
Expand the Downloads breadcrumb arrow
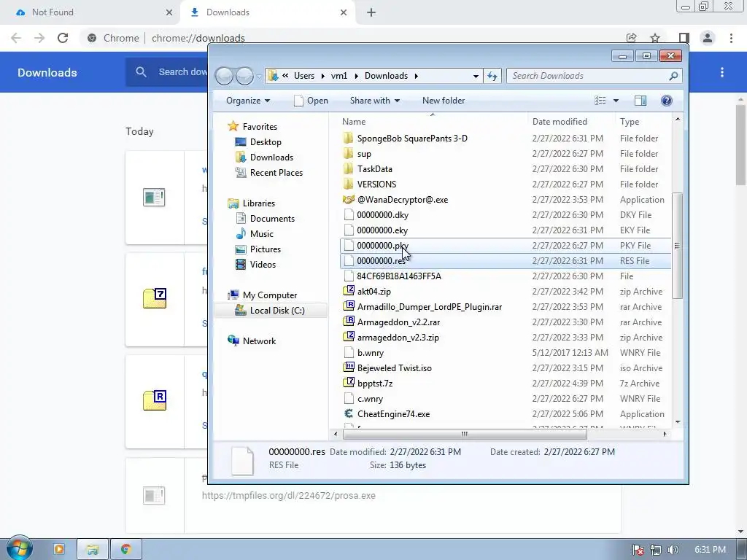(x=417, y=76)
